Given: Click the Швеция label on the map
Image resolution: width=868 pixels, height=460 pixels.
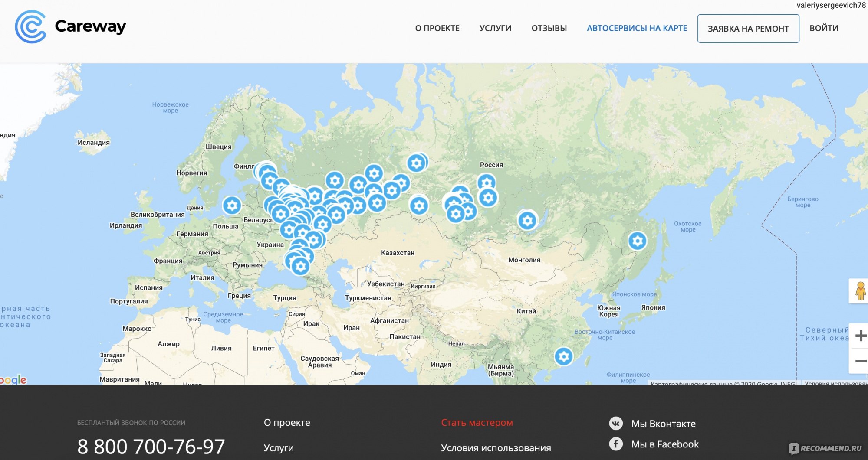Looking at the screenshot, I should [218, 147].
